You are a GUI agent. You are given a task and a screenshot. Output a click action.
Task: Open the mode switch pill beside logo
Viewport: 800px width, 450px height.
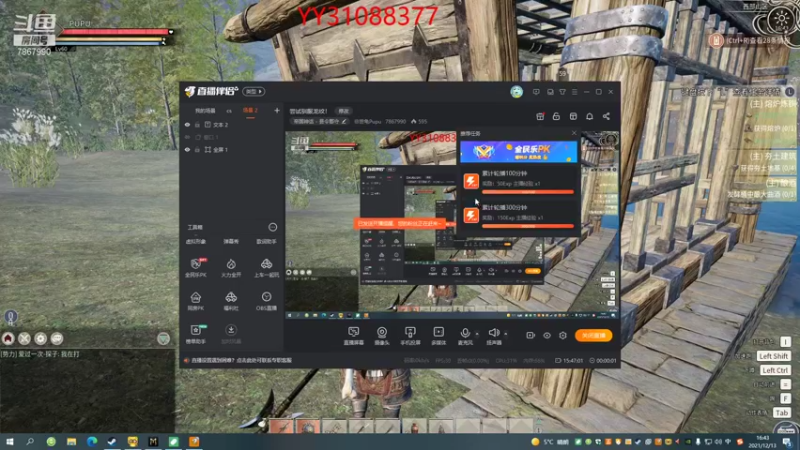[x=254, y=91]
